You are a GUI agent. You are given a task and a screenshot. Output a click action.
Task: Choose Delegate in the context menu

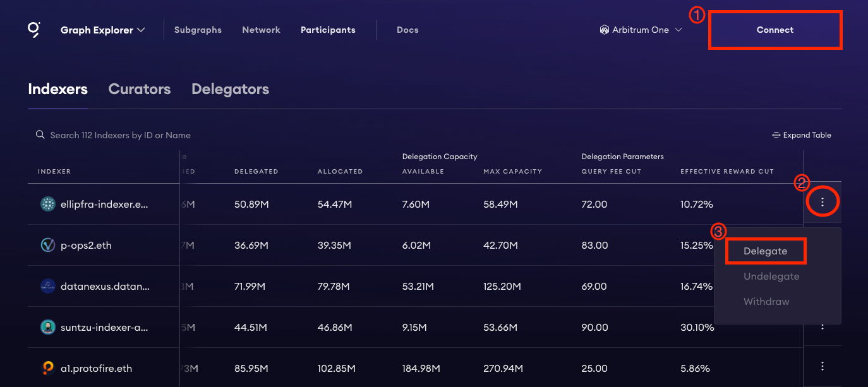[766, 251]
